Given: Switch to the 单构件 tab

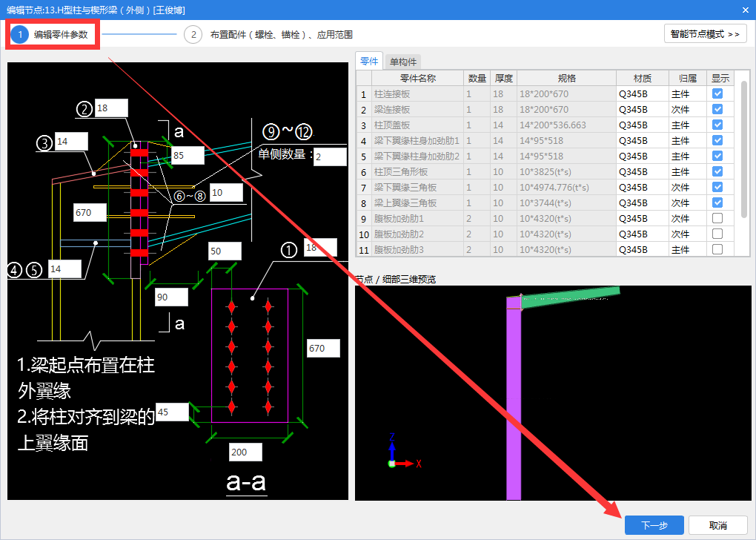Looking at the screenshot, I should [403, 62].
